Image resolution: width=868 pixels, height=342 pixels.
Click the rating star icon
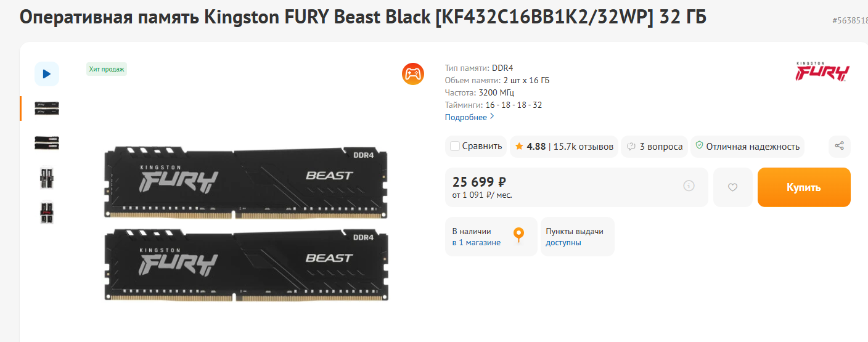519,147
